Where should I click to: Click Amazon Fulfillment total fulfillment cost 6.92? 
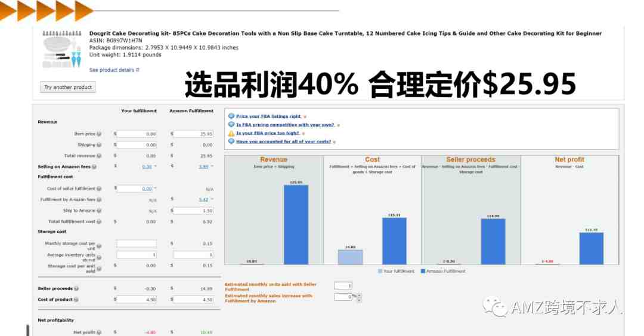pos(208,221)
